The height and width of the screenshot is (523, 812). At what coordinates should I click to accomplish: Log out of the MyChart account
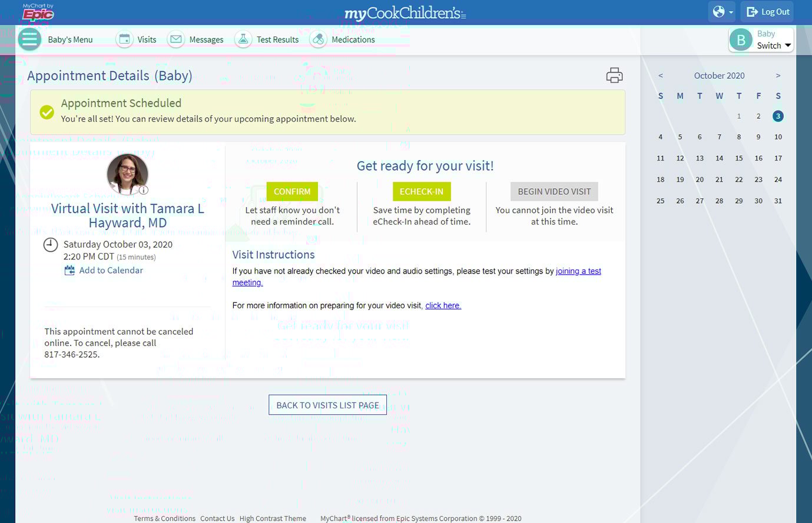768,12
